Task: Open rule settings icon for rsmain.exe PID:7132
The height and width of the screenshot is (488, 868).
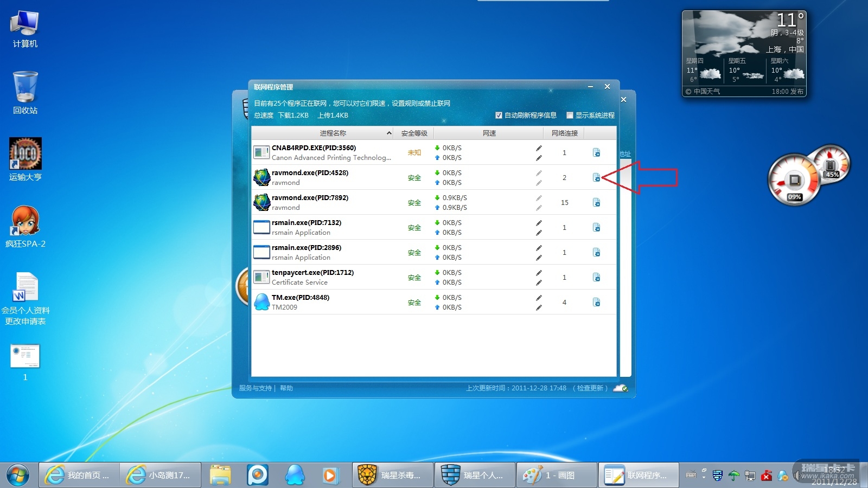Action: click(596, 227)
